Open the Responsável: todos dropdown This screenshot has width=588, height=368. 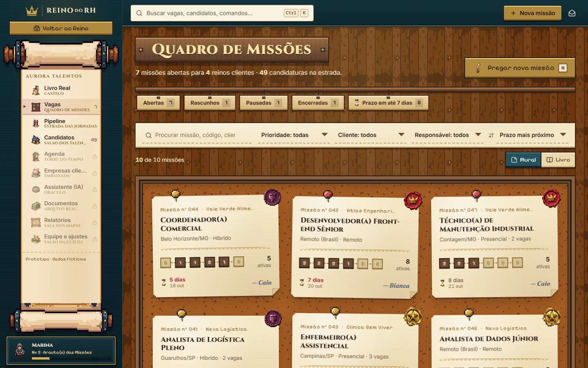coord(448,135)
